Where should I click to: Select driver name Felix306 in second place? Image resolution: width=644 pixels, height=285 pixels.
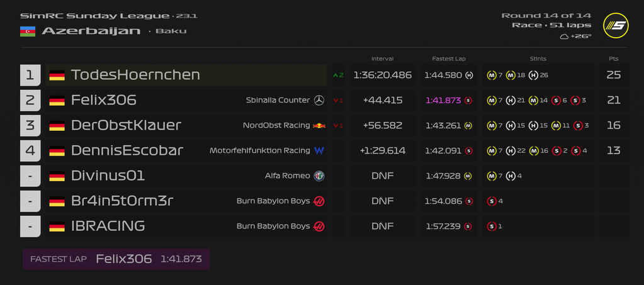point(104,100)
